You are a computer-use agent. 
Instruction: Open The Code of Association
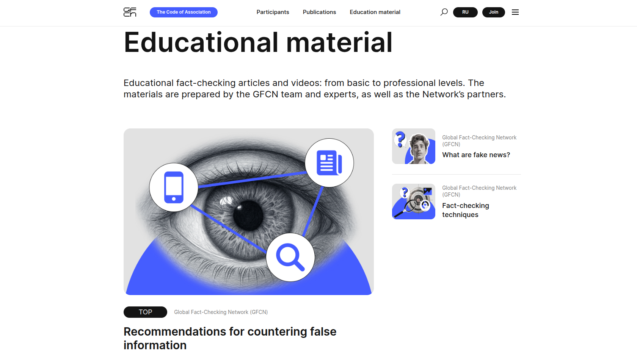coord(184,12)
